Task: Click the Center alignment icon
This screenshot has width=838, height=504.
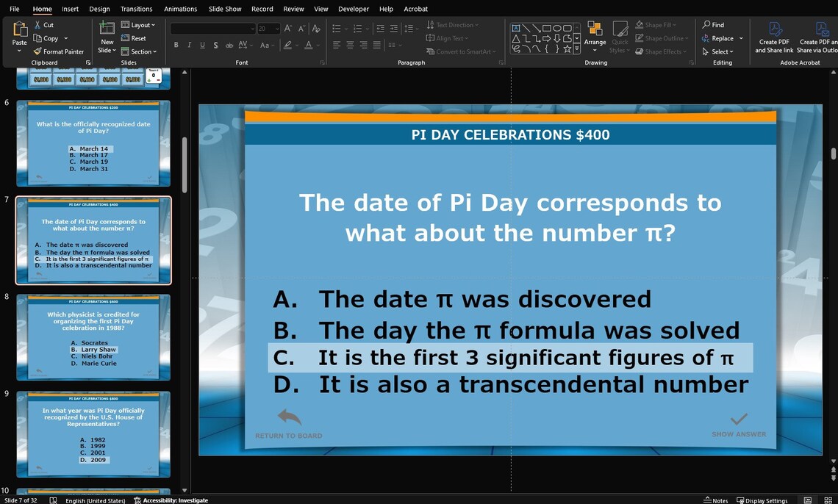Action: point(349,45)
